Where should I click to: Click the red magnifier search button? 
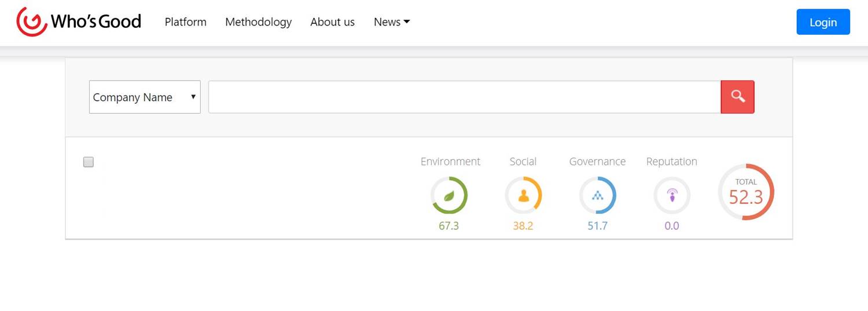(x=738, y=97)
